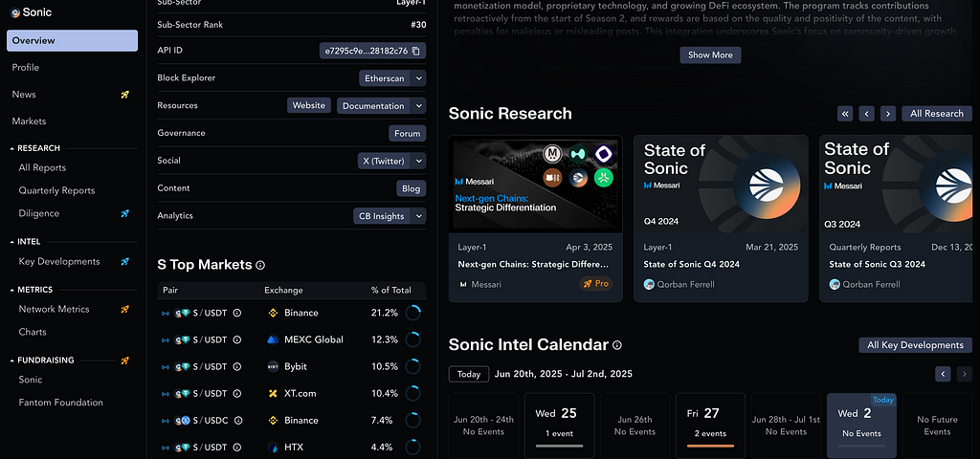Expand the CB Insights analytics dropdown arrow

pyautogui.click(x=419, y=215)
